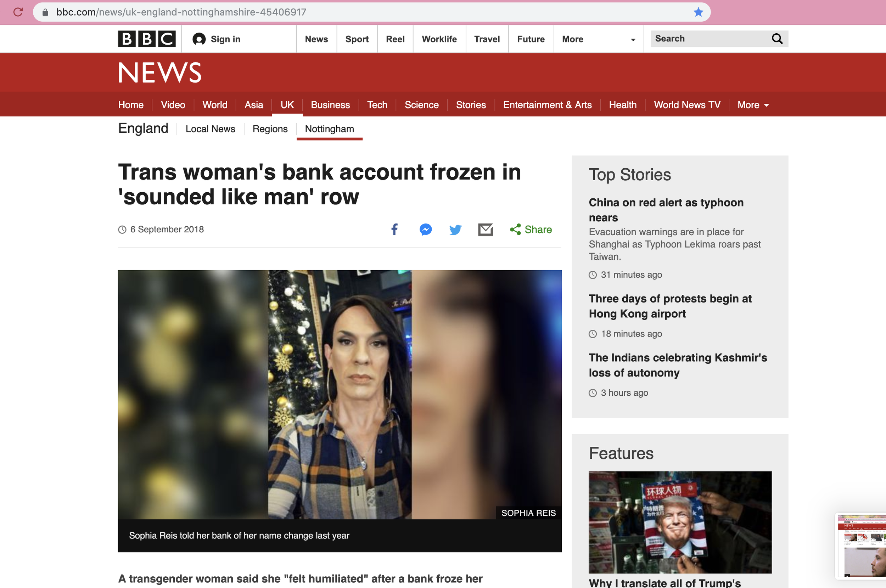The width and height of the screenshot is (886, 588).
Task: Open News in the top bar
Action: point(316,39)
